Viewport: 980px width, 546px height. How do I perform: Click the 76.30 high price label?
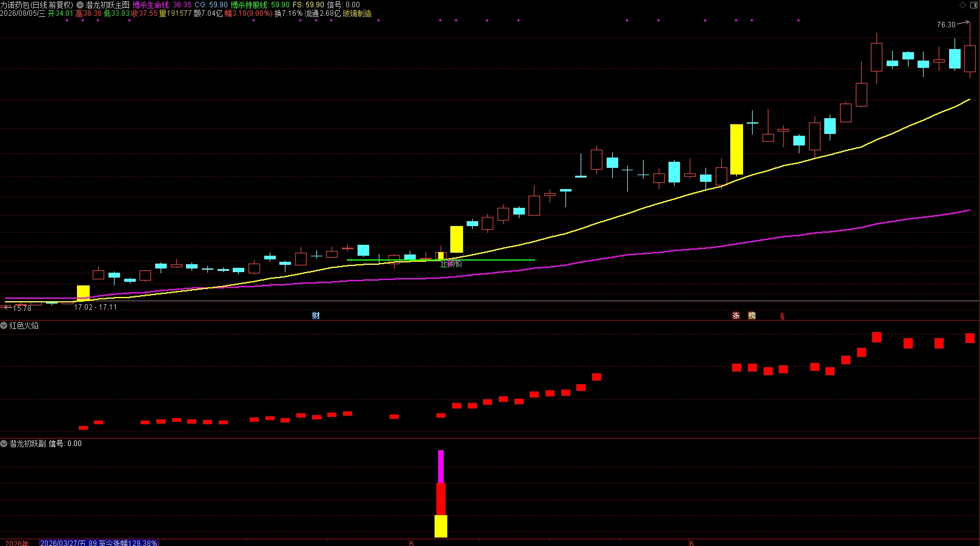[x=946, y=25]
